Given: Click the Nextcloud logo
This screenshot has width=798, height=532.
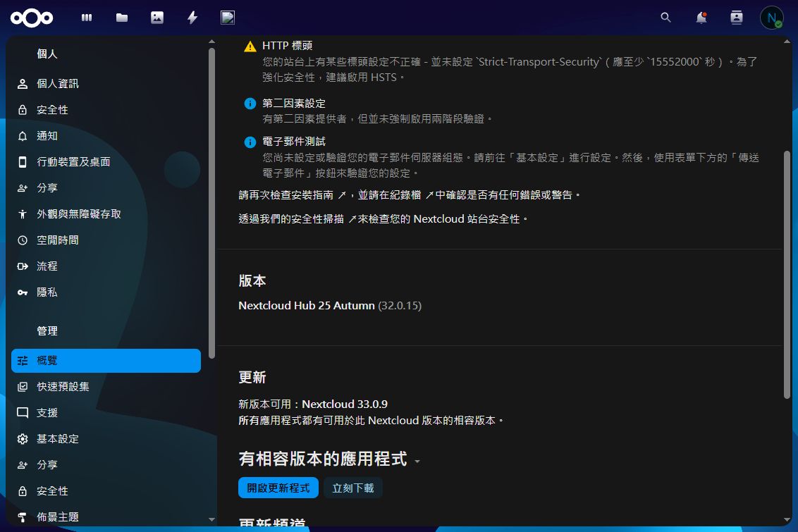Looking at the screenshot, I should pyautogui.click(x=32, y=18).
